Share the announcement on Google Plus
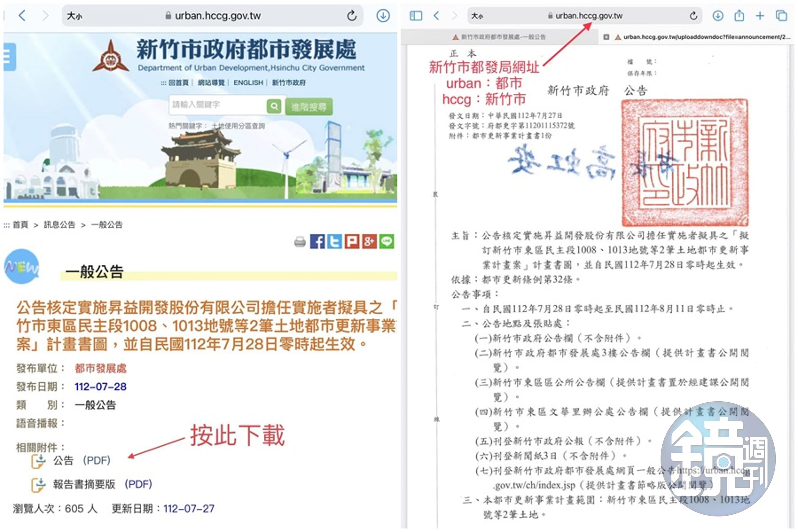 click(x=369, y=242)
